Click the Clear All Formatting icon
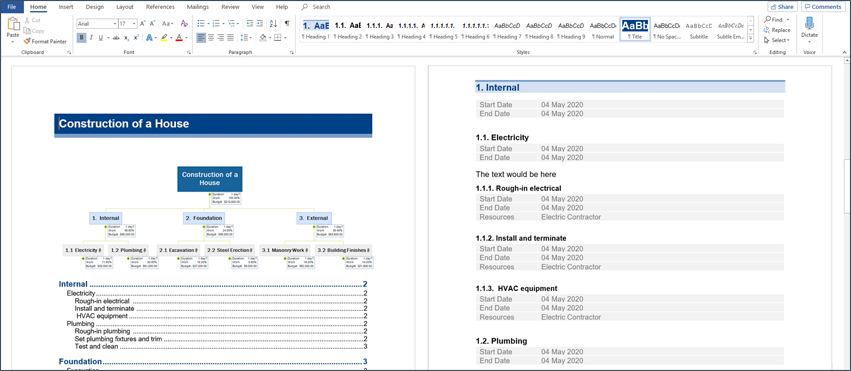 pos(184,24)
